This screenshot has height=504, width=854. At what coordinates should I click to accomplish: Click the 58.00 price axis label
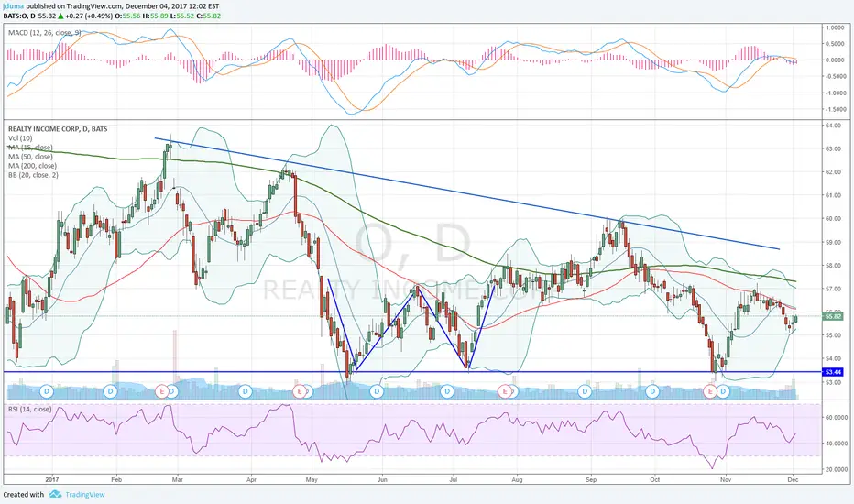[x=834, y=266]
